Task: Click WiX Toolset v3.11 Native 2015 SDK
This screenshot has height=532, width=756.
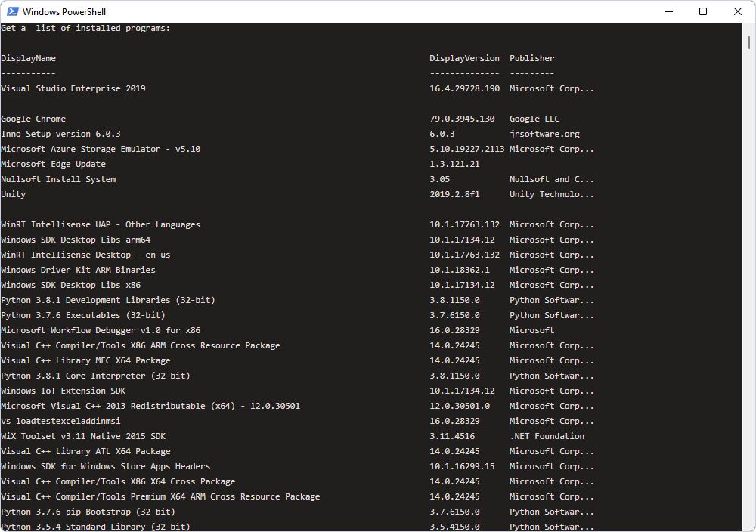Action: (83, 436)
